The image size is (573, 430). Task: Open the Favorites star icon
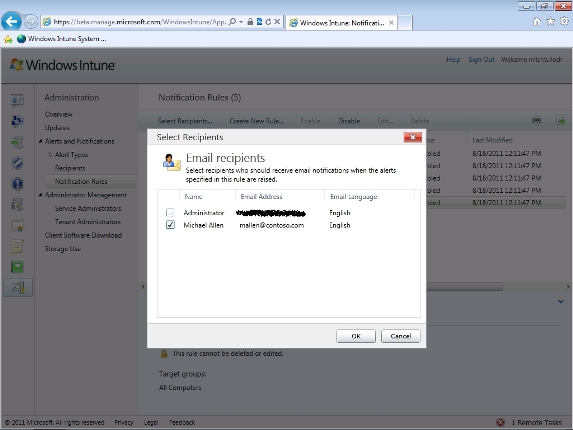click(x=550, y=22)
